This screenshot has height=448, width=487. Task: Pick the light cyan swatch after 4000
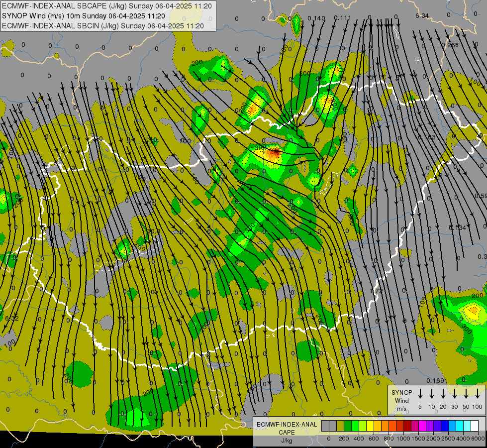[468, 426]
